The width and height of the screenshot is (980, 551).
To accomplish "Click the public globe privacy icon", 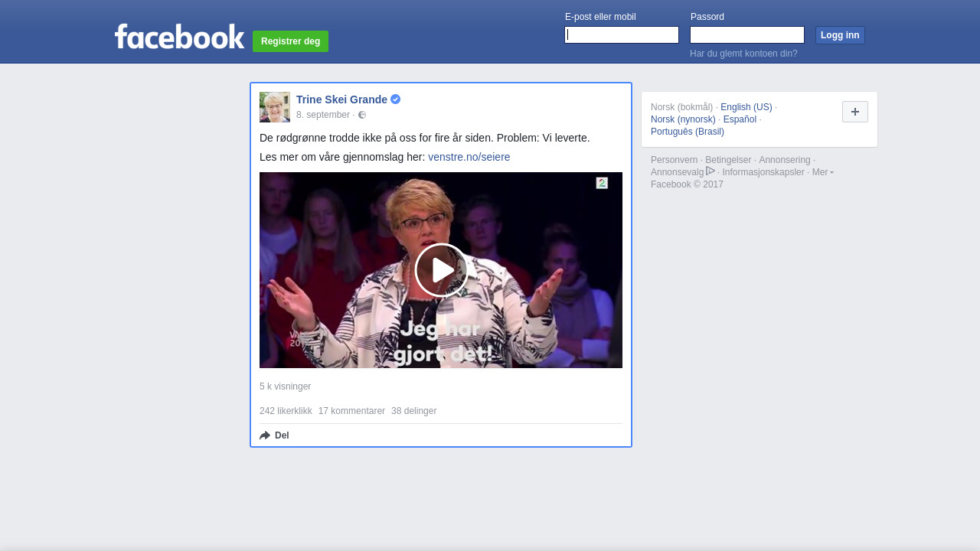I will (362, 115).
